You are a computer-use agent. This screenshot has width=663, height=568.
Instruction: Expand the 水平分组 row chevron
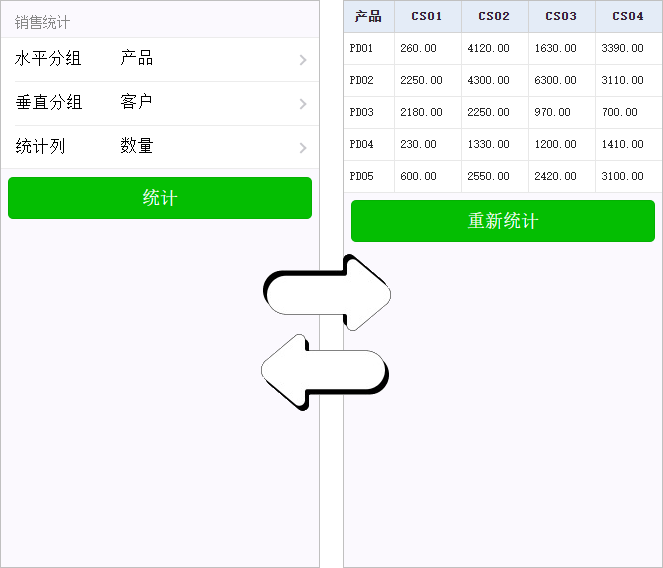(302, 60)
